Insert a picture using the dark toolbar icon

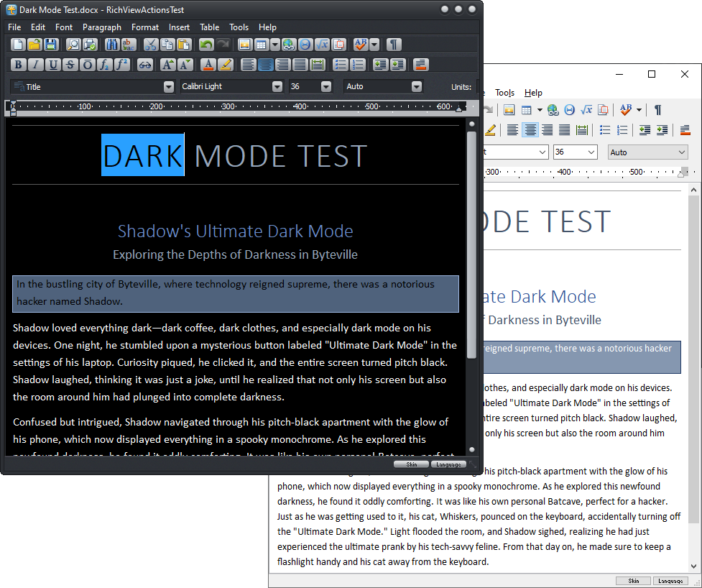[x=245, y=45]
